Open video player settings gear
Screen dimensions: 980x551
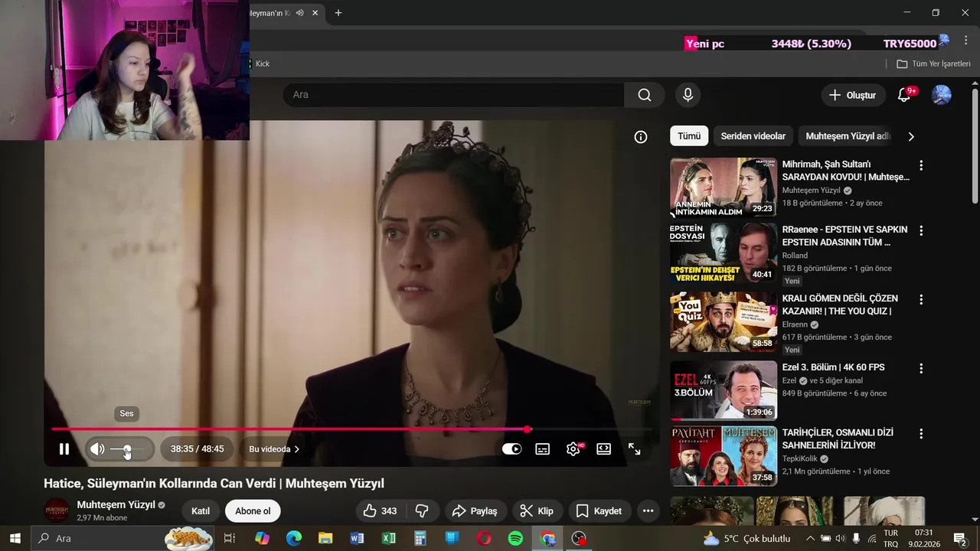[573, 449]
